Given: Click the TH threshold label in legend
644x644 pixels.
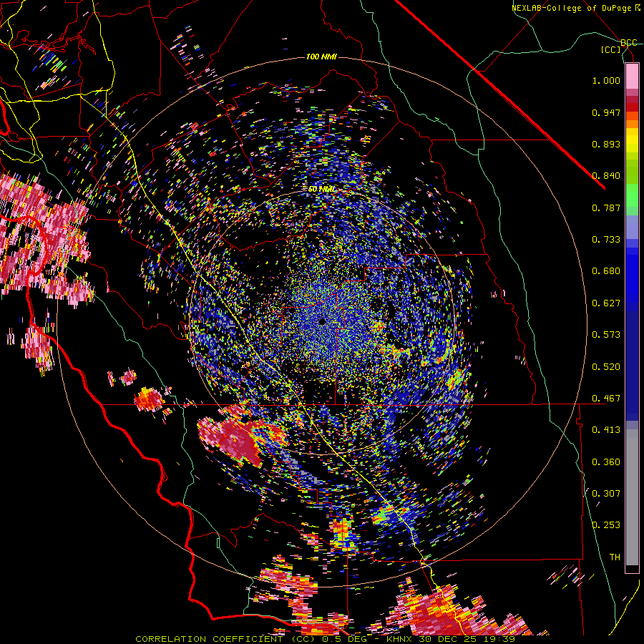Looking at the screenshot, I should coord(615,557).
